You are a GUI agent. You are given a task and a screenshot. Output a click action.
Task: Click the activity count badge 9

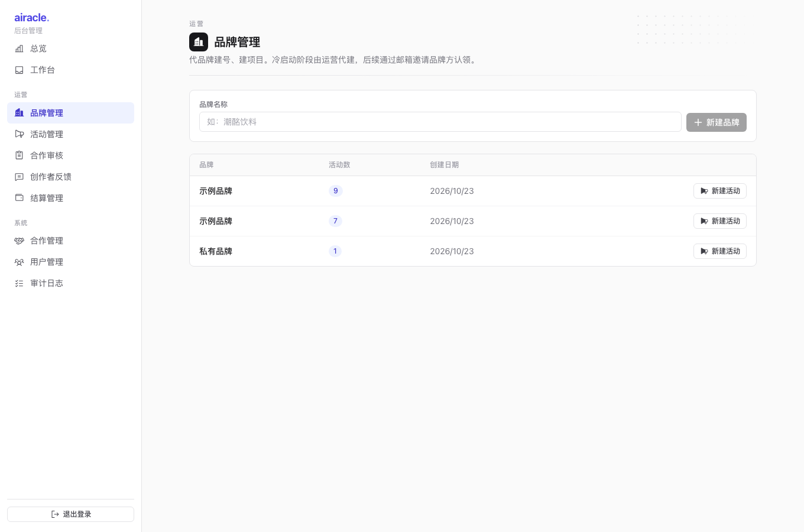pos(335,191)
